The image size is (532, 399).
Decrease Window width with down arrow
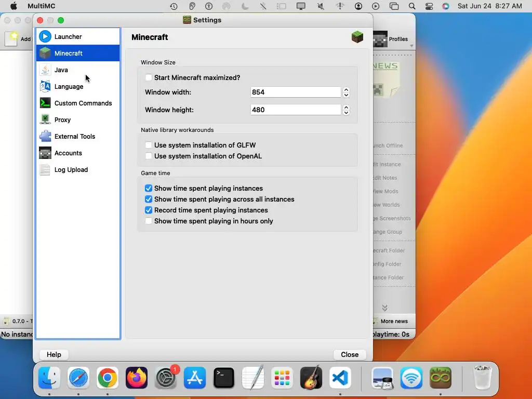point(346,95)
